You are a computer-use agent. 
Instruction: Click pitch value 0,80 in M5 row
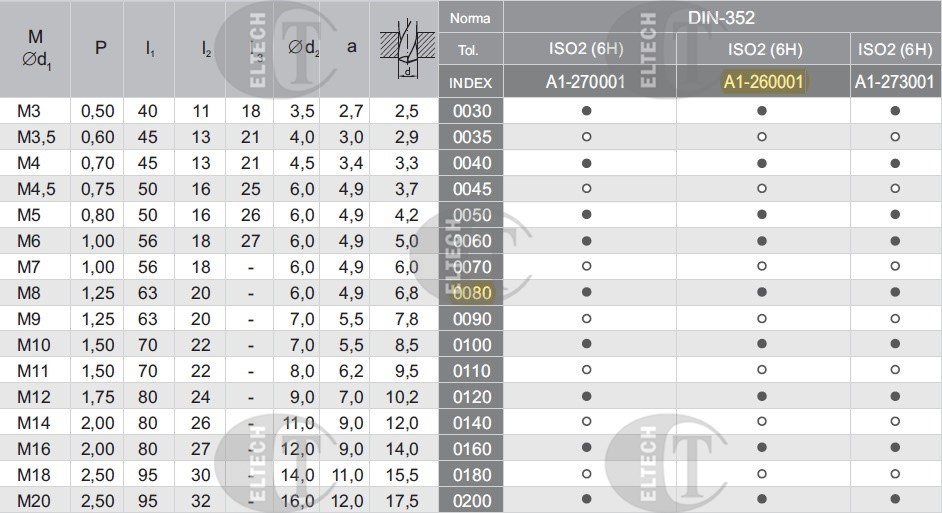(97, 215)
